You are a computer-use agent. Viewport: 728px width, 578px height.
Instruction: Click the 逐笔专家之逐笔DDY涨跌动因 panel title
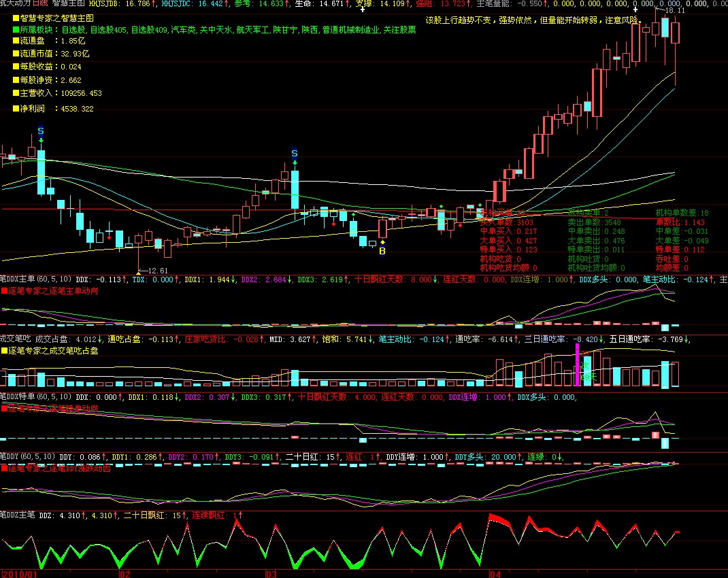click(56, 469)
